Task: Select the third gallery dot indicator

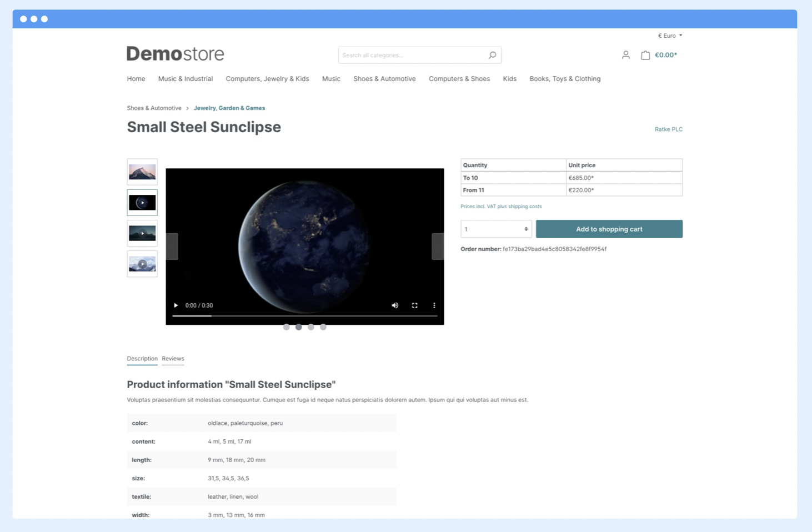Action: tap(311, 327)
